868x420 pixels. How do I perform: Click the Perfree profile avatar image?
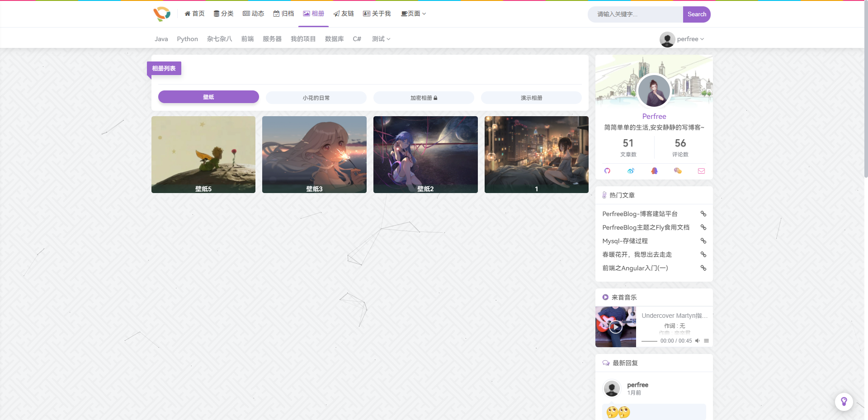coord(654,90)
